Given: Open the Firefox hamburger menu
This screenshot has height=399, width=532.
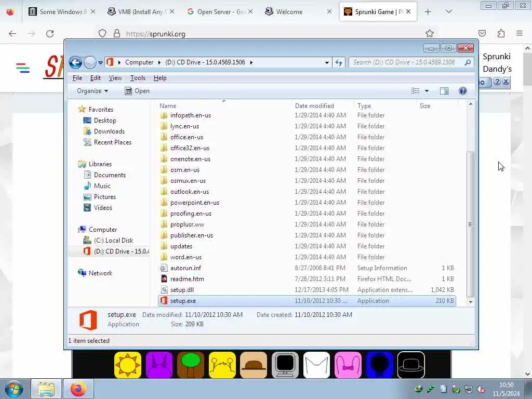Looking at the screenshot, I should pyautogui.click(x=519, y=33).
